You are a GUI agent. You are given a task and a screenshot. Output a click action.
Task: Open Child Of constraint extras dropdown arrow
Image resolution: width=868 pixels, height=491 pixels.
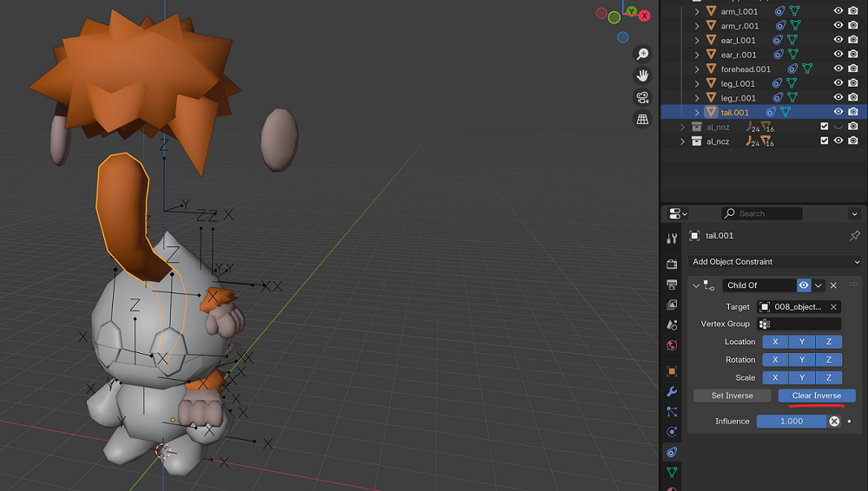819,285
